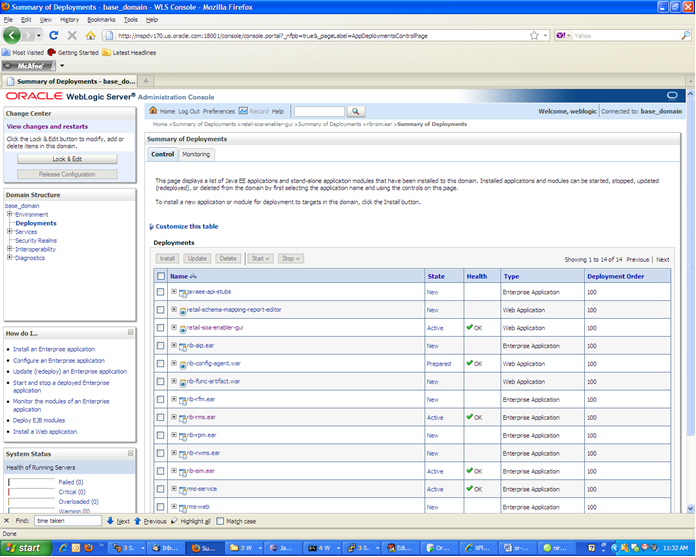Expand the Services tree node

pos(9,231)
